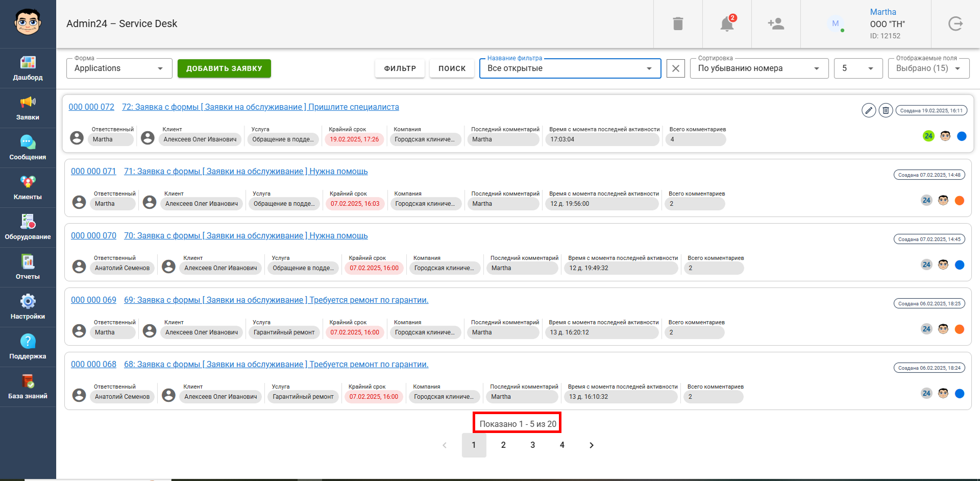Click the mascot face icon on ticket 068
The width and height of the screenshot is (980, 481).
[943, 393]
